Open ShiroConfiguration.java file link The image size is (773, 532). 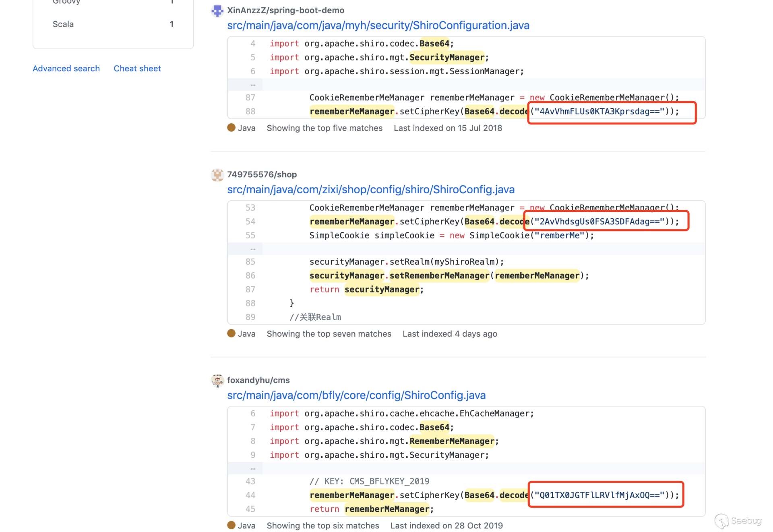pyautogui.click(x=378, y=25)
